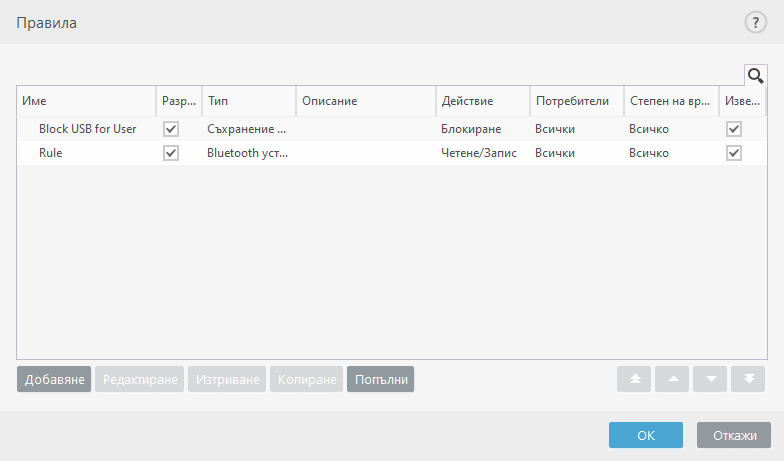Click Всички users cell in Block USB row
The image size is (784, 461).
pos(555,129)
